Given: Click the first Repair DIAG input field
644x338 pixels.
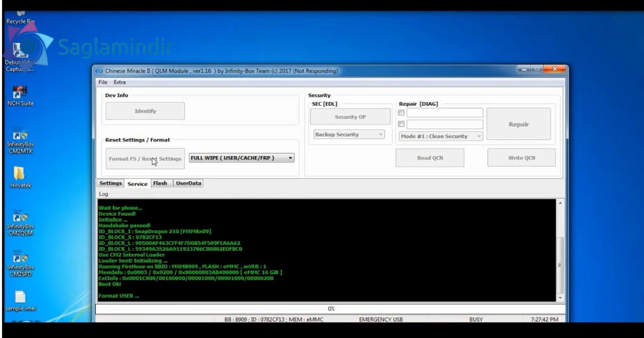Looking at the screenshot, I should pos(445,113).
